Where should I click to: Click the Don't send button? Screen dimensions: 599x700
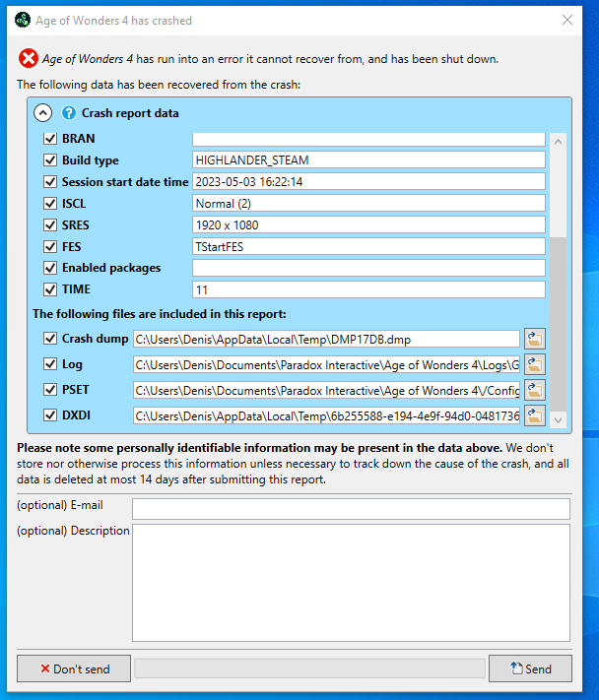click(x=74, y=668)
